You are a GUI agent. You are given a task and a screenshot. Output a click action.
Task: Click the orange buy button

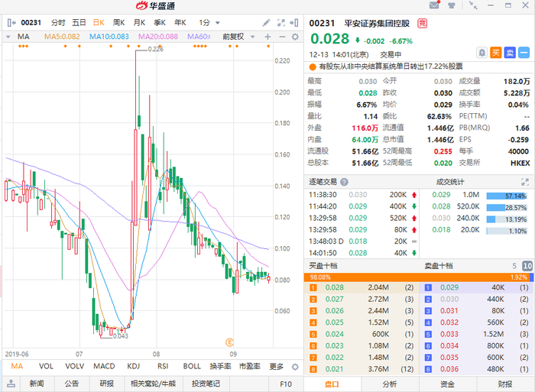click(x=496, y=53)
